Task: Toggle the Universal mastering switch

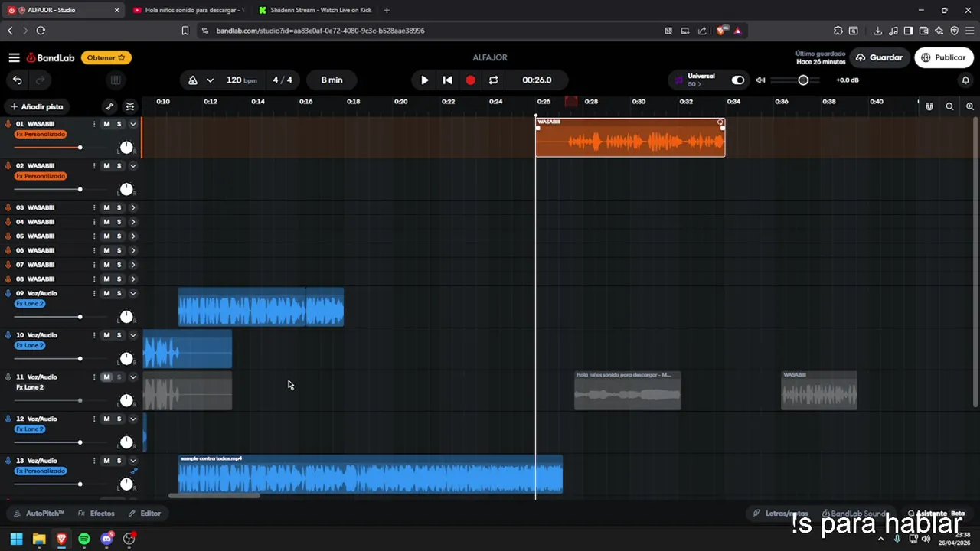Action: pos(737,80)
